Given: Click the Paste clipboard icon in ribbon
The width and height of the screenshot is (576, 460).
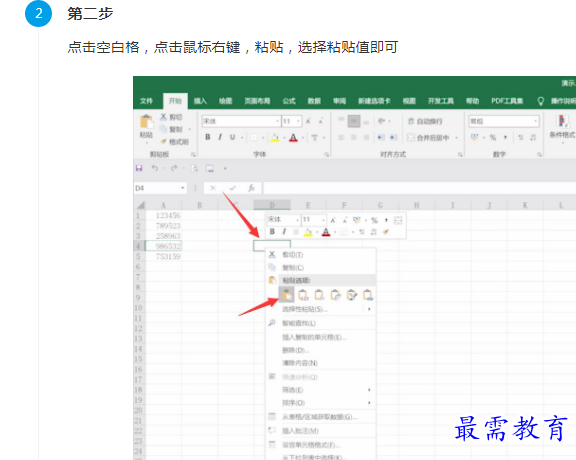Looking at the screenshot, I should 146,122.
